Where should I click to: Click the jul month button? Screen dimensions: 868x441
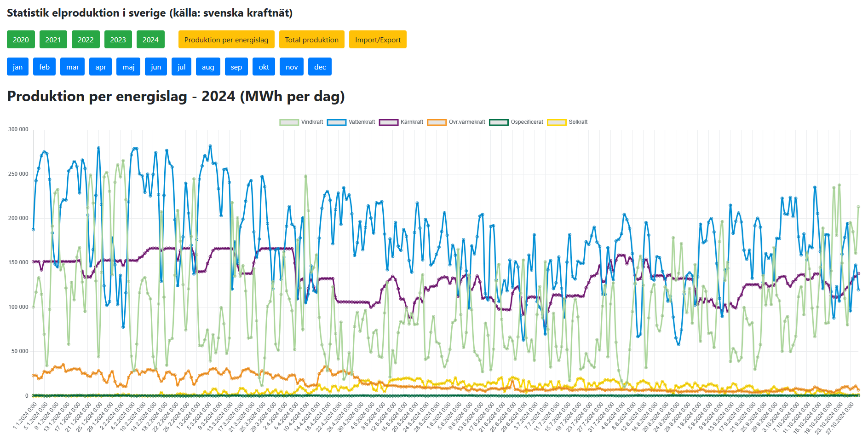pyautogui.click(x=181, y=67)
